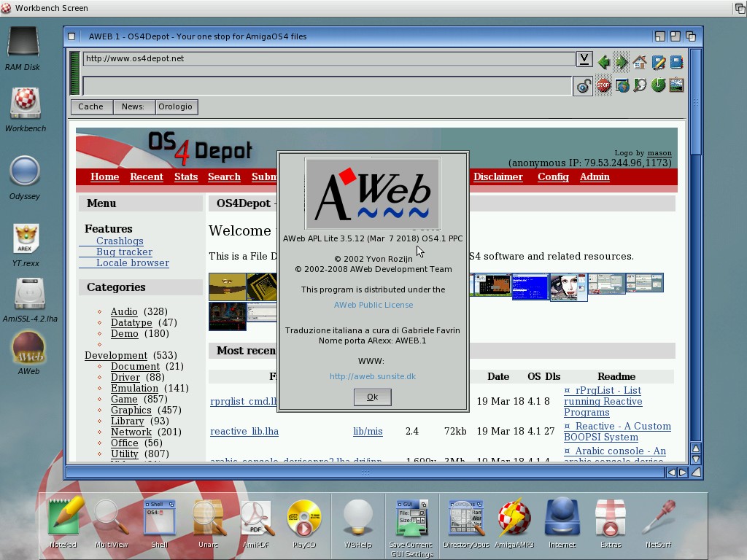The width and height of the screenshot is (747, 560).
Task: Open the Stats tab on OS4Depot
Action: [186, 176]
